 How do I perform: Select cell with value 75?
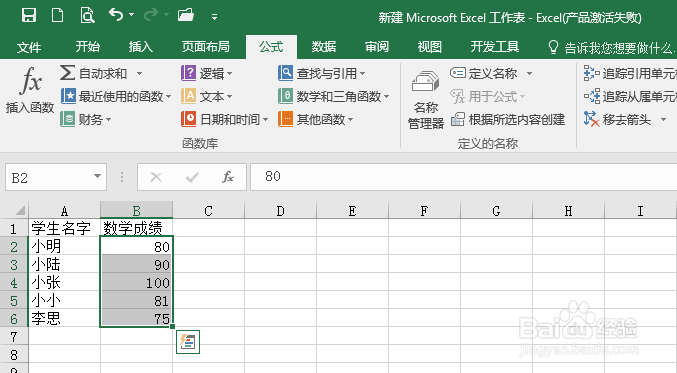click(x=136, y=319)
